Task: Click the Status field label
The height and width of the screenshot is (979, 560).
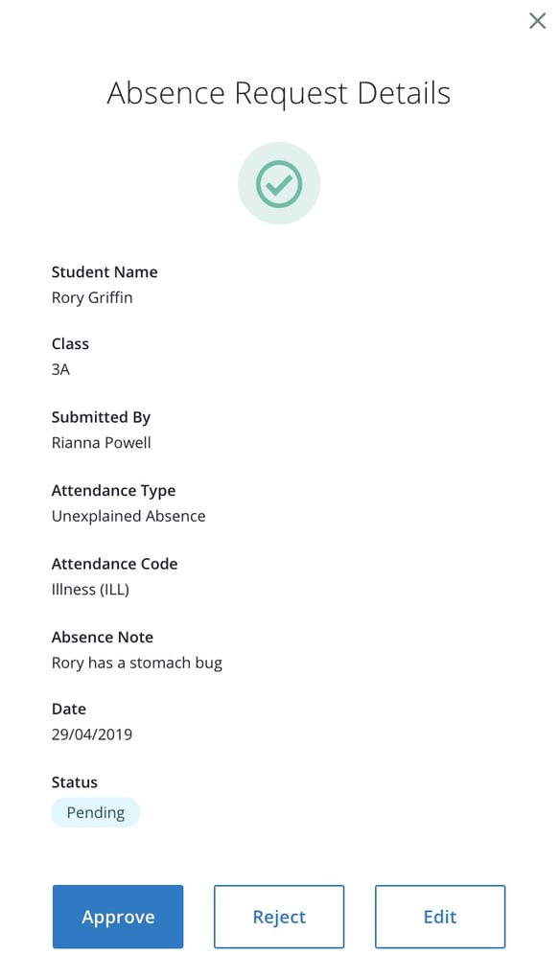Action: 74,781
